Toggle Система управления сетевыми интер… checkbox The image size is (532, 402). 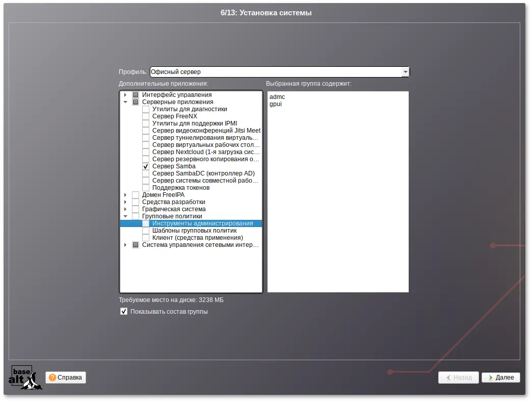coord(136,245)
